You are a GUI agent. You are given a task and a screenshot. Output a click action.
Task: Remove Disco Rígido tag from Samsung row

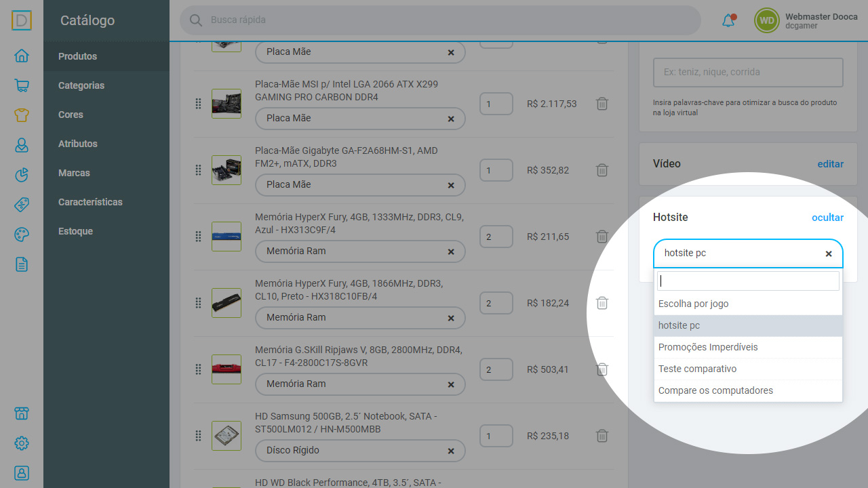(x=451, y=451)
